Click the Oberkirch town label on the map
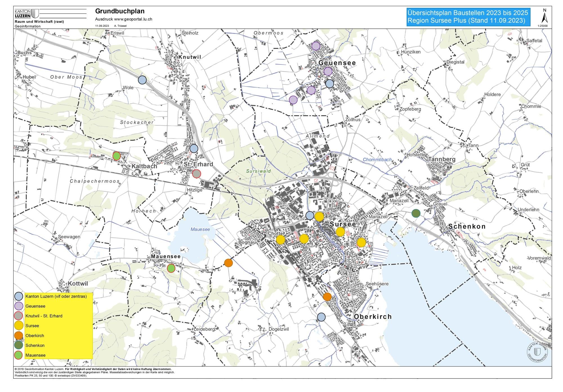The width and height of the screenshot is (563, 392). [373, 317]
